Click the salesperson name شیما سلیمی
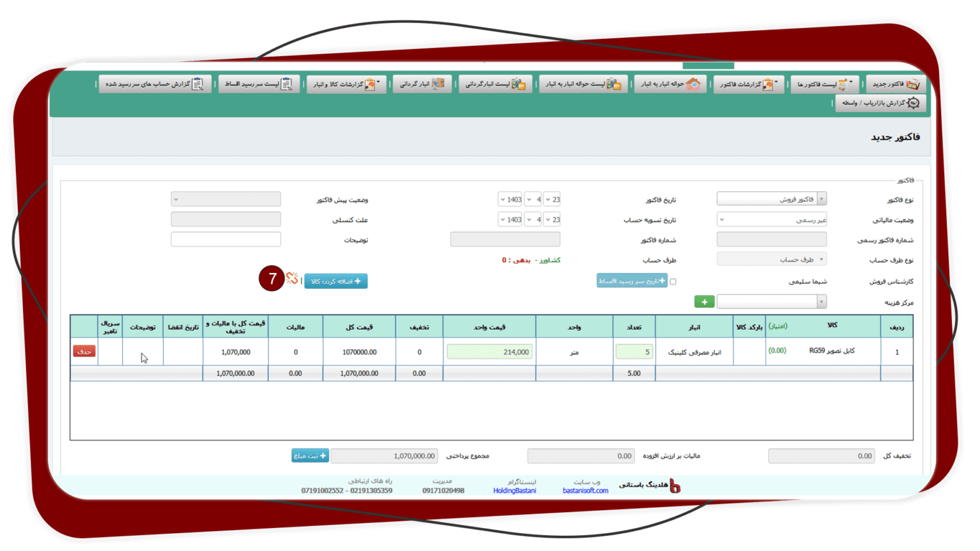This screenshot has height=551, width=980. [x=808, y=281]
